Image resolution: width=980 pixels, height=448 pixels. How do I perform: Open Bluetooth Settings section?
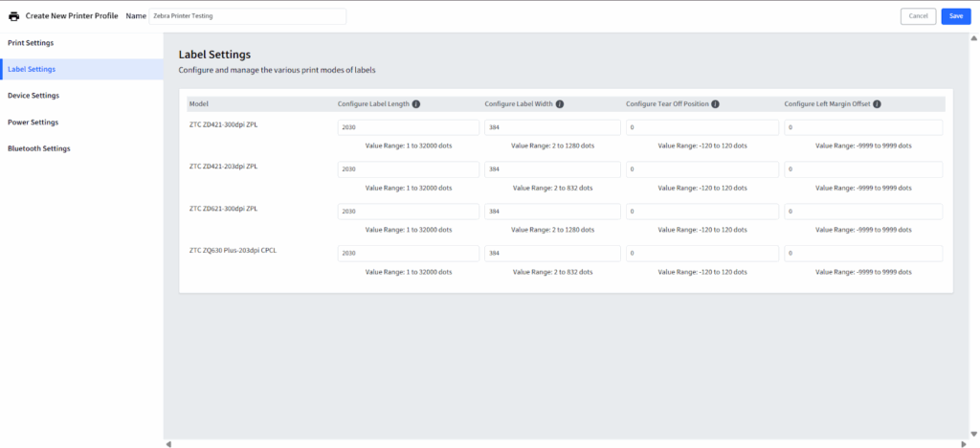38,148
